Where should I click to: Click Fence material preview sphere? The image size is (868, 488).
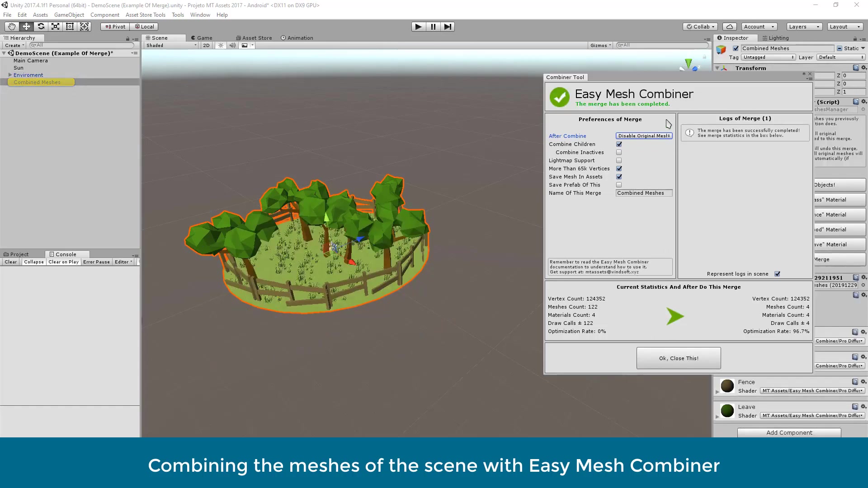point(727,386)
